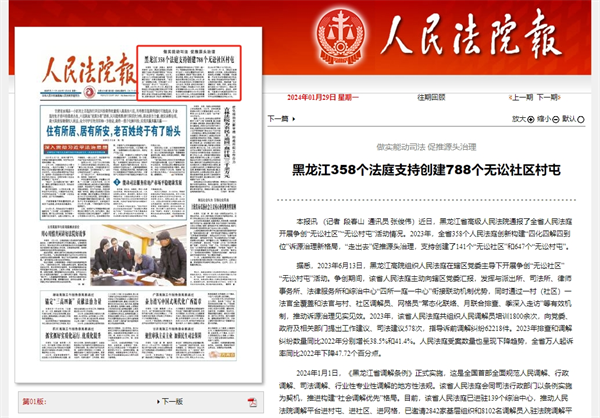Click the newspaper masthead on the page thumbnail
600x418 pixels.
85,74
